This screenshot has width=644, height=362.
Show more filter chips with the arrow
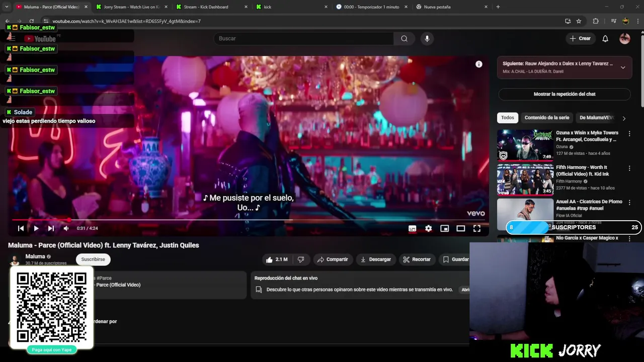[624, 119]
